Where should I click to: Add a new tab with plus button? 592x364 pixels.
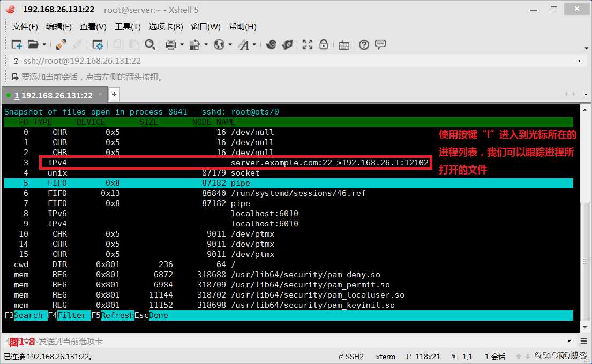(x=114, y=94)
